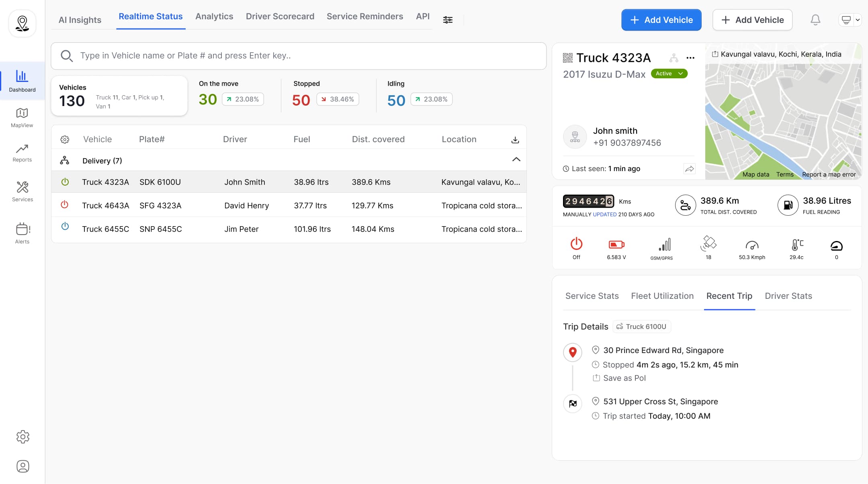Viewport: 868px width, 484px height.
Task: Download the vehicle table data
Action: coord(515,140)
